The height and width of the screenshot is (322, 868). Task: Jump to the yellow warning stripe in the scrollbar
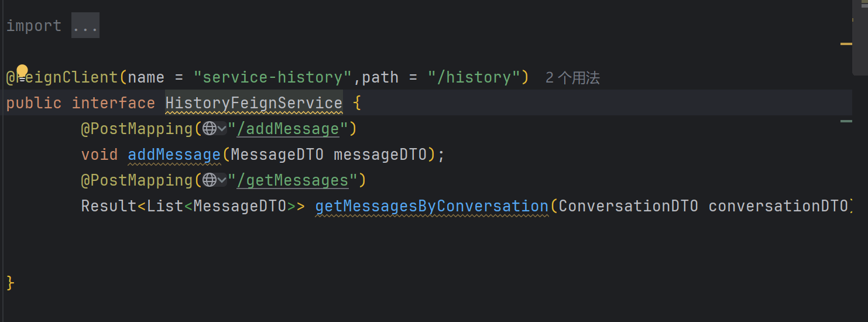[846, 44]
